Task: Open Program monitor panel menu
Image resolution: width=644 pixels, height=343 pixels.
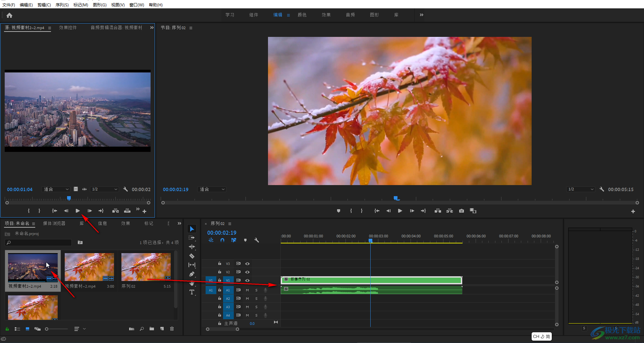Action: point(191,28)
